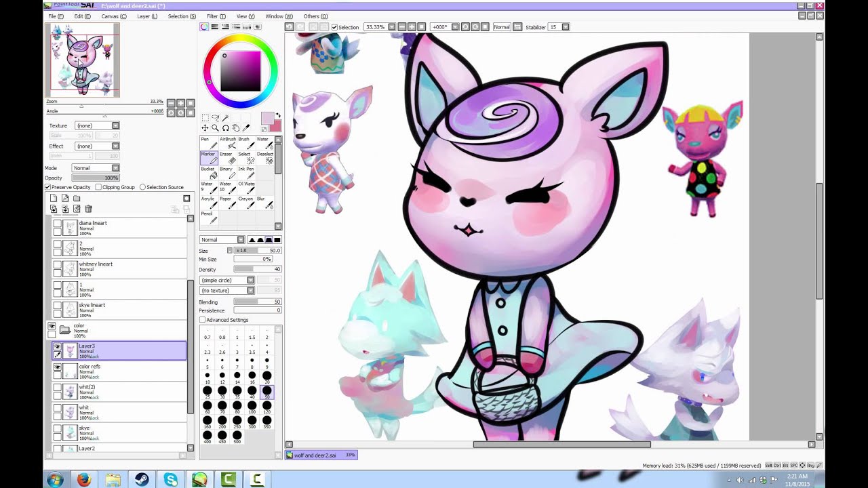Open the simple circle brush shape dropdown
Viewport: 868px width, 488px height.
227,280
